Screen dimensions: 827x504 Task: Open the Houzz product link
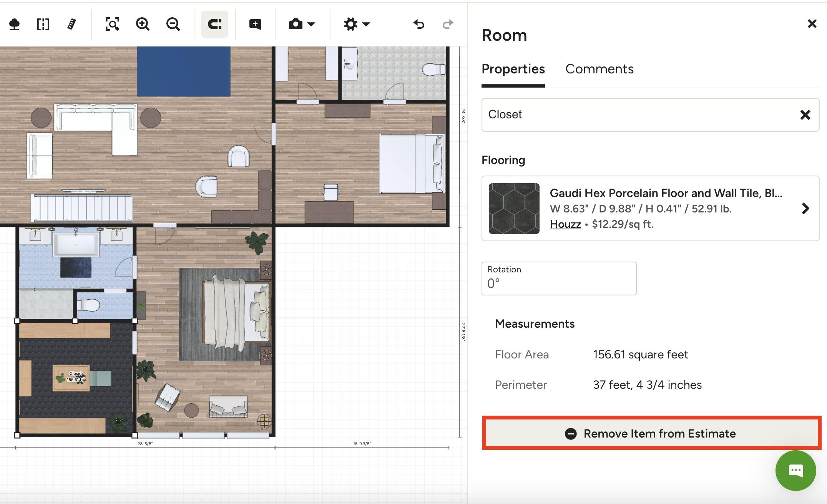(565, 224)
